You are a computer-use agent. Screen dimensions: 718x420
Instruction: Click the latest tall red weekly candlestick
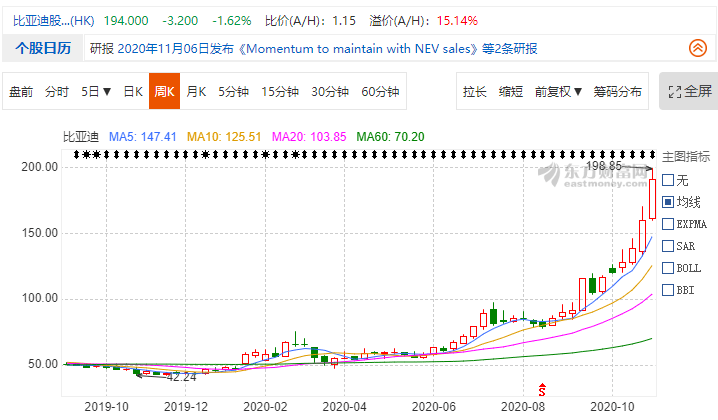[653, 199]
